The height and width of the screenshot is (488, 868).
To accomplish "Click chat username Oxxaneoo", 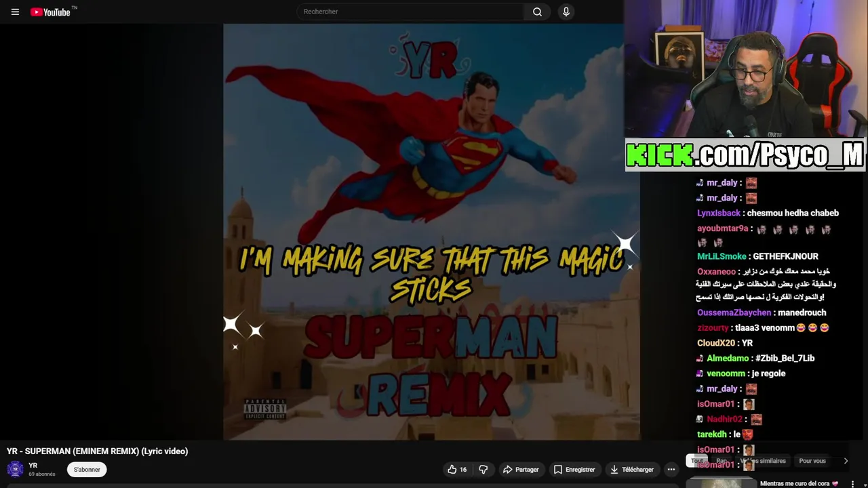I will pyautogui.click(x=716, y=272).
